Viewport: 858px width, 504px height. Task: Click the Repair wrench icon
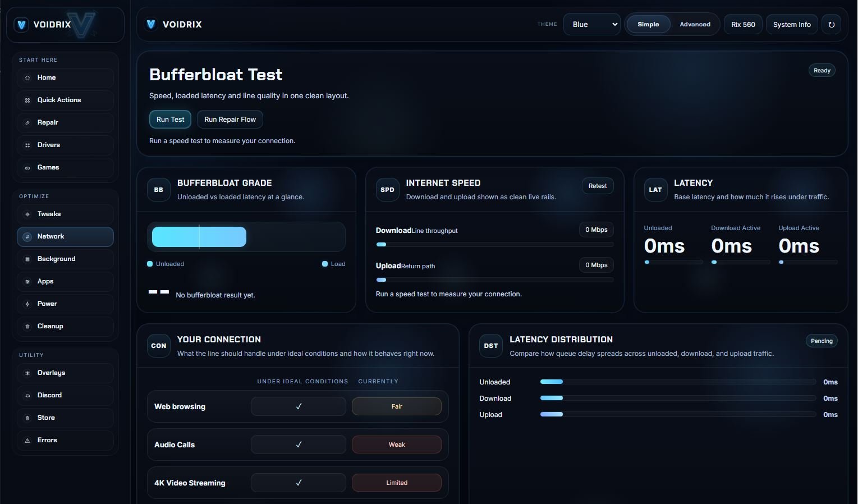tap(27, 123)
